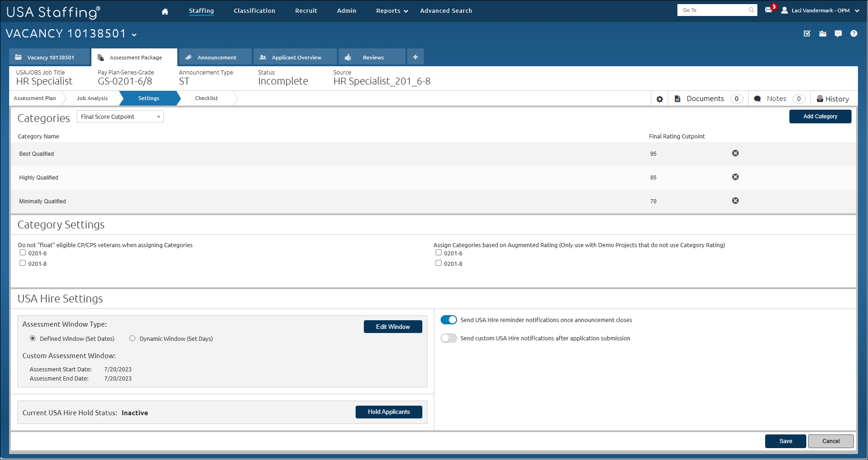Image resolution: width=868 pixels, height=460 pixels.
Task: Open the chat bubble icon in header
Action: [x=838, y=34]
